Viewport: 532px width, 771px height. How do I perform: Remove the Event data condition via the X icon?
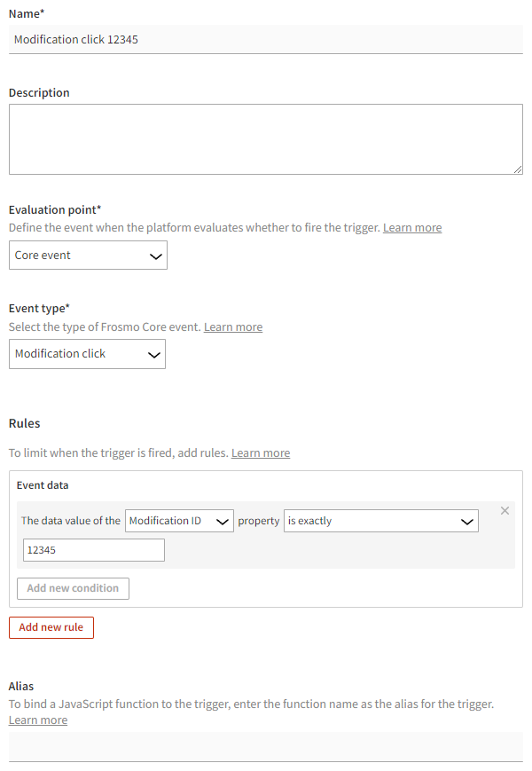click(505, 511)
